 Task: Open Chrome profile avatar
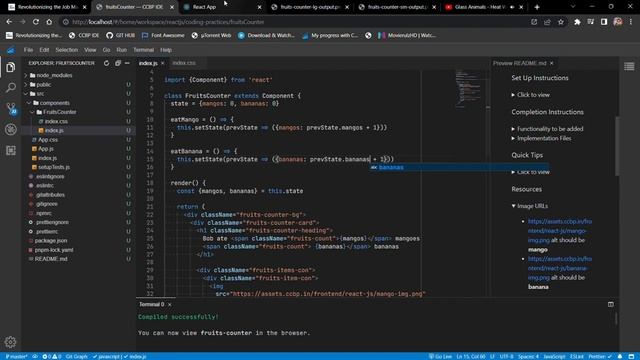point(618,22)
